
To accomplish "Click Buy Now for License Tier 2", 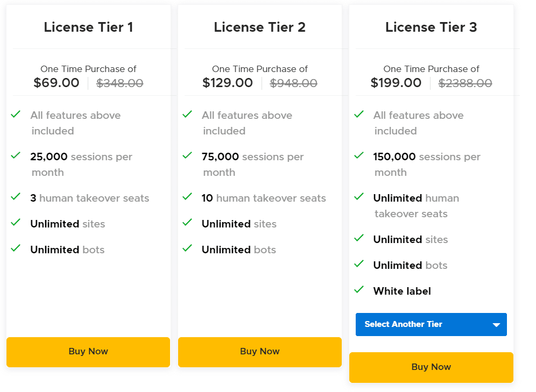I will coord(259,352).
